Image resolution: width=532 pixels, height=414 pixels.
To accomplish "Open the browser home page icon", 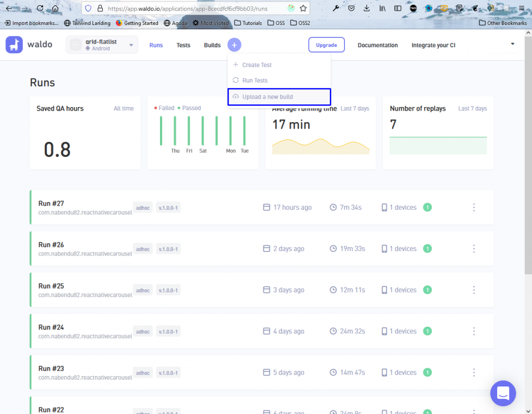I will point(55,8).
